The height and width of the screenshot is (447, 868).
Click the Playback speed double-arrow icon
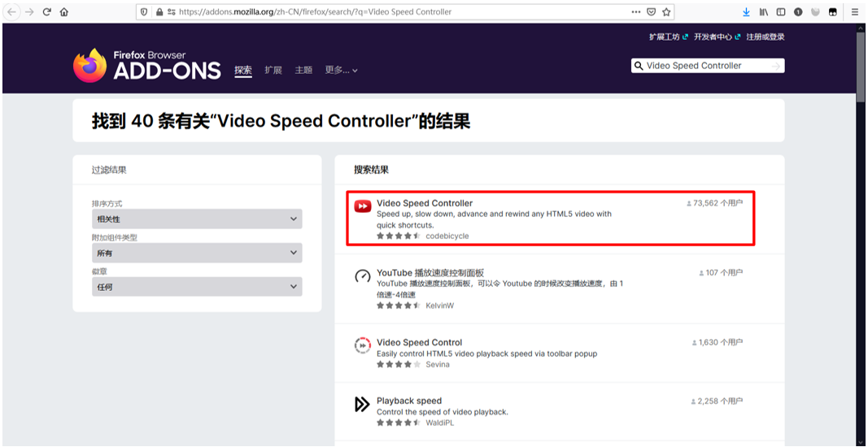click(x=362, y=405)
